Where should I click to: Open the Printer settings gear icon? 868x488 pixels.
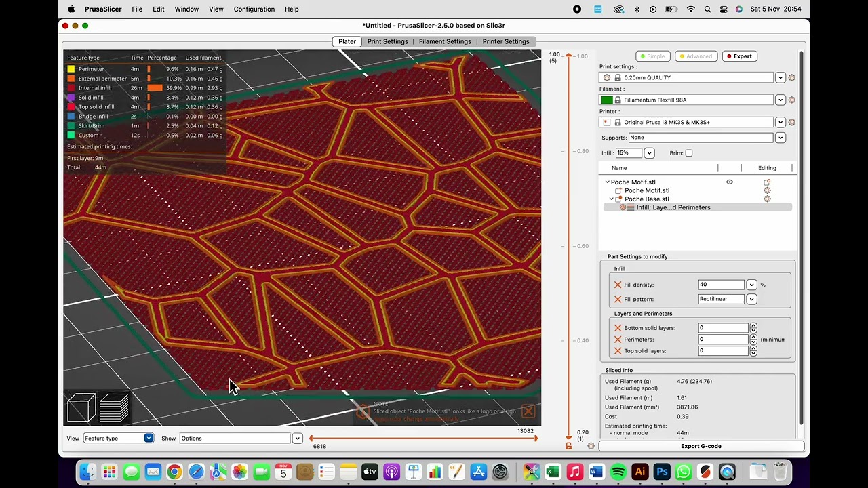point(791,122)
